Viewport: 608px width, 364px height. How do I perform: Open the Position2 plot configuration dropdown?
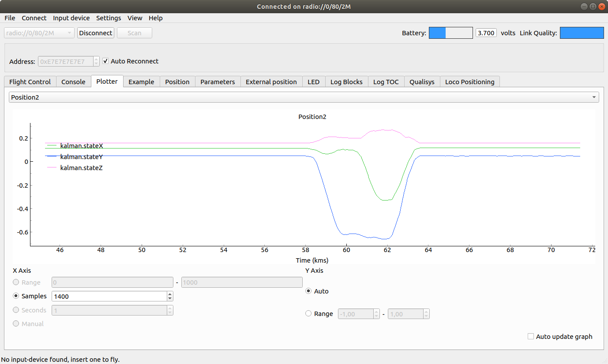304,97
